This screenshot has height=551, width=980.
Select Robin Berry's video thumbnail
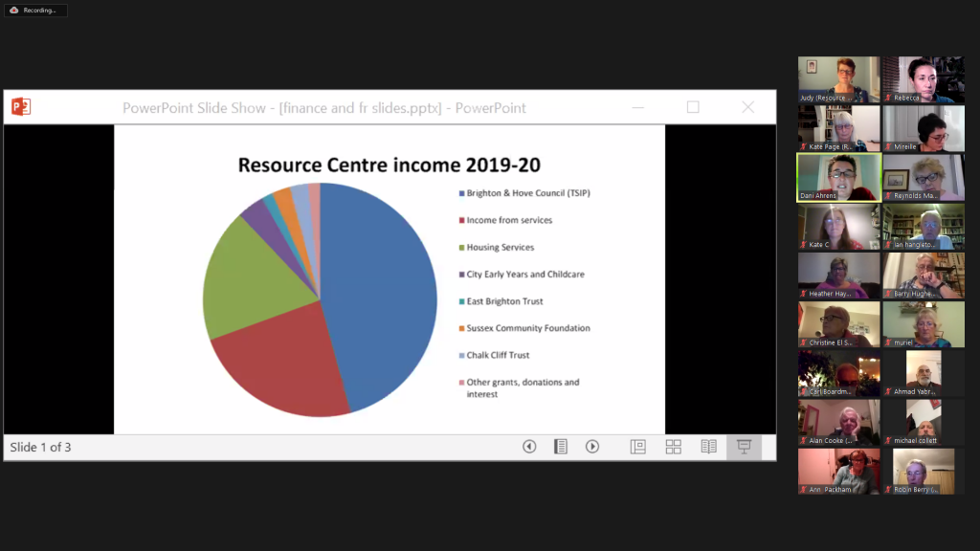pos(924,471)
